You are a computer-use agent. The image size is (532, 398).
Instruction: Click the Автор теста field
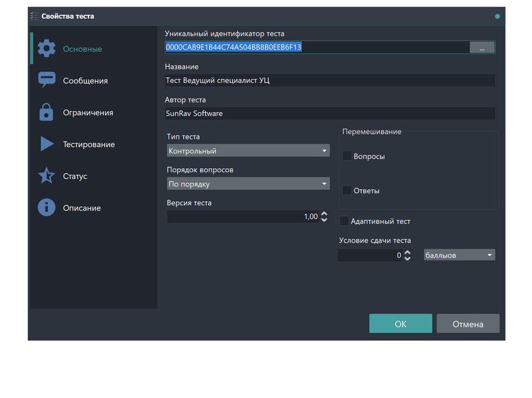[x=330, y=113]
